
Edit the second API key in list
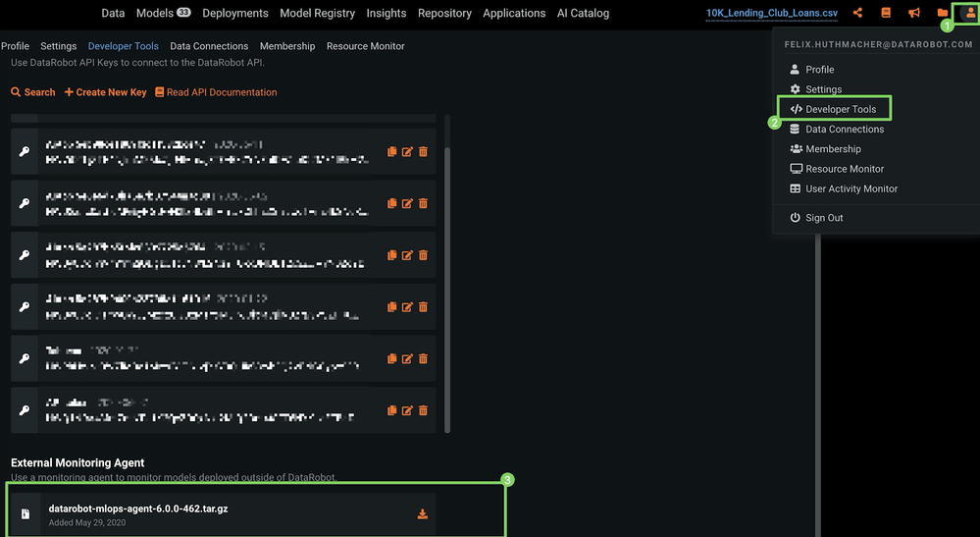coord(407,203)
